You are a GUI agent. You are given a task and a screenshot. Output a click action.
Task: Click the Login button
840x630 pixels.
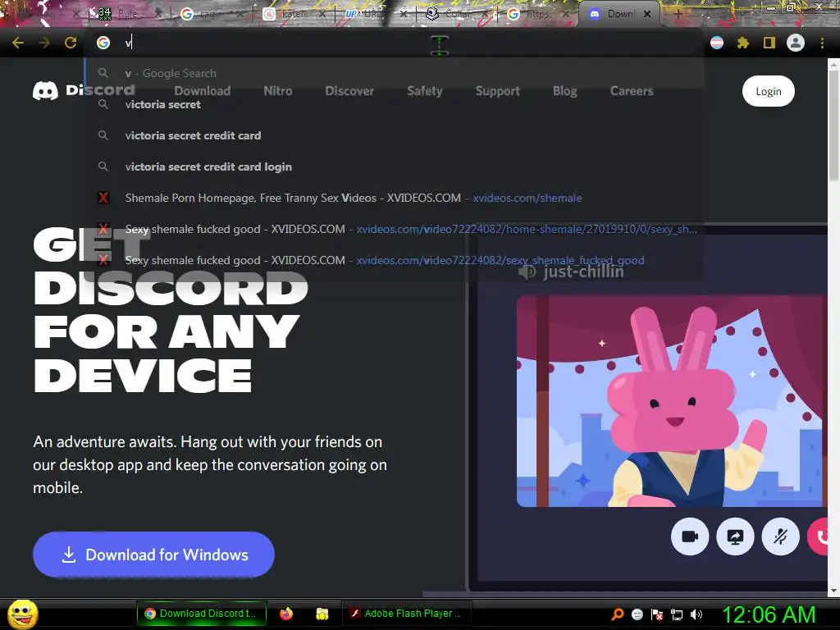[x=768, y=91]
